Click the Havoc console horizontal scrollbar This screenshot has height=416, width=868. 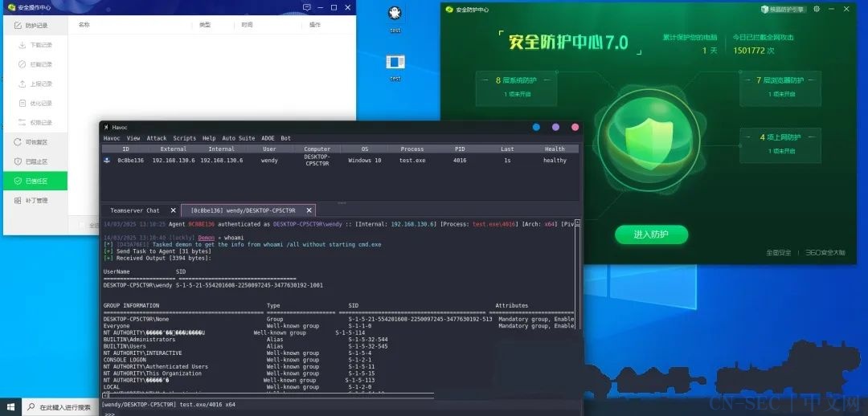coord(268,396)
